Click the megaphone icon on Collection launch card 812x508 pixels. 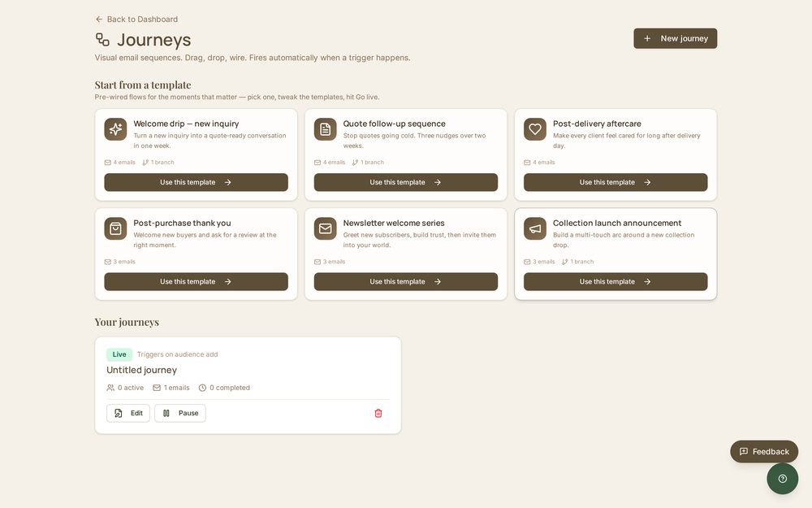(535, 228)
